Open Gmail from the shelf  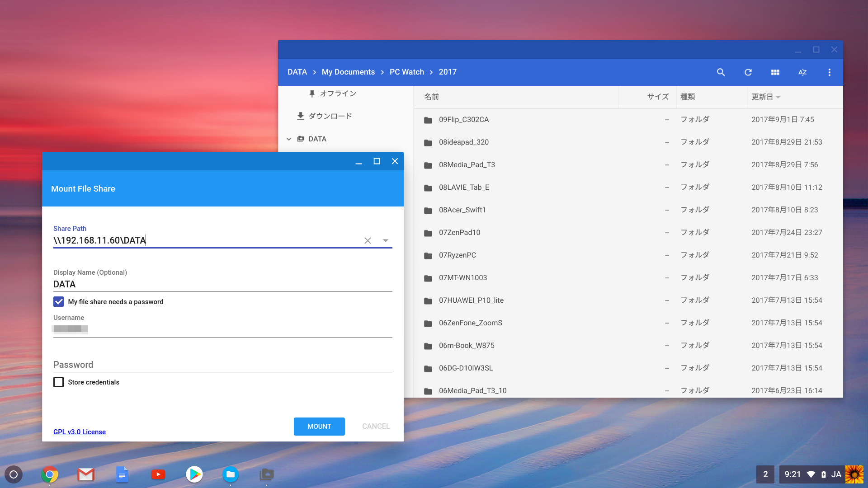(x=86, y=474)
